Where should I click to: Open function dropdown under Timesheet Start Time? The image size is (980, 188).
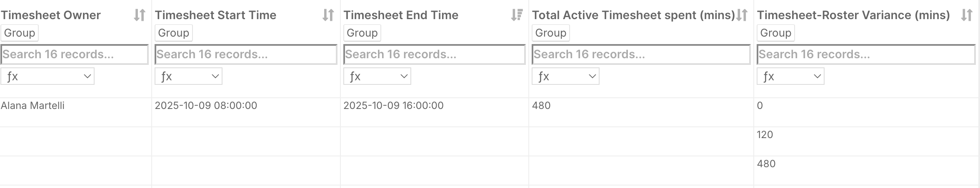189,77
